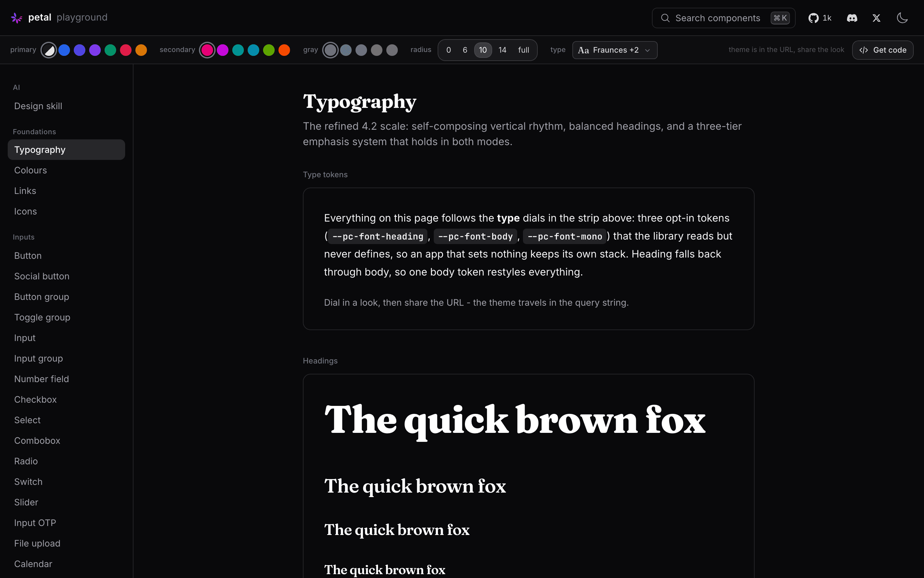
Task: Choose the first selected gray swatch
Action: point(330,50)
